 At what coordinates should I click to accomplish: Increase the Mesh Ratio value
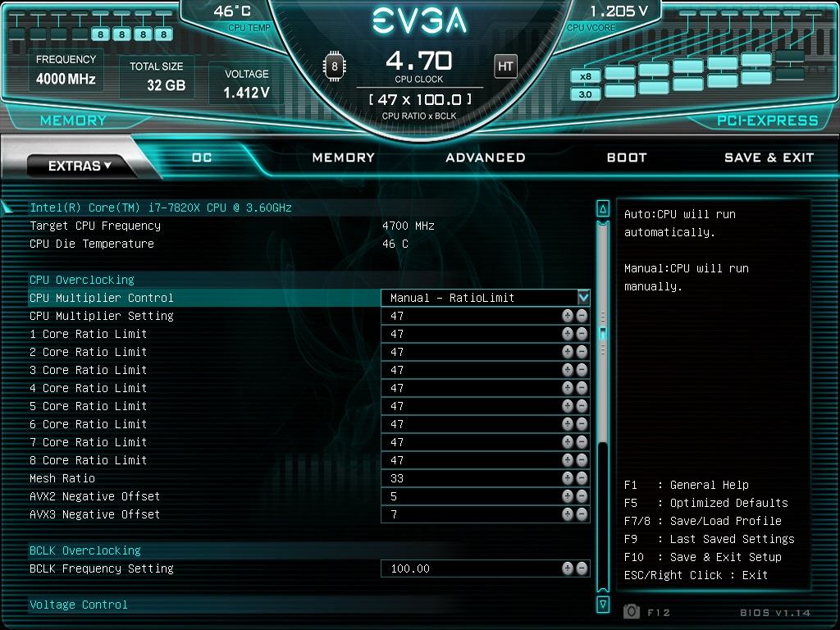tap(568, 478)
